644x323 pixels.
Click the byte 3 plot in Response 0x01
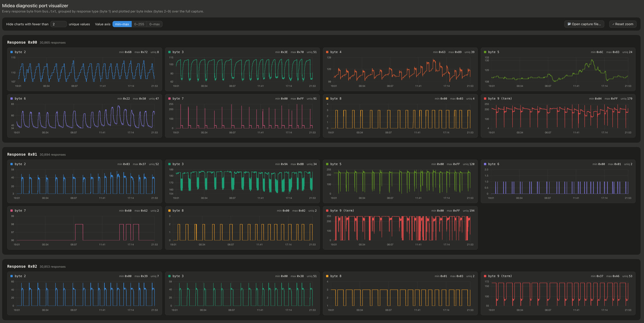pos(243,184)
